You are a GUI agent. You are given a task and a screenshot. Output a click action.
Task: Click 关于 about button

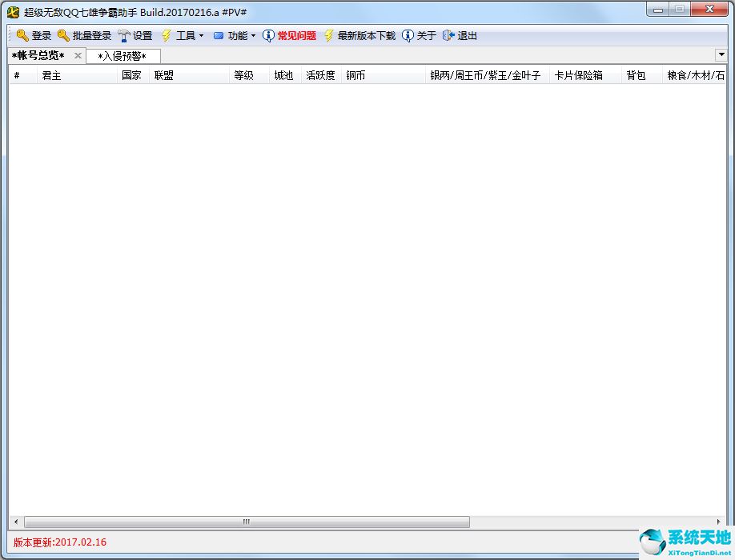pyautogui.click(x=419, y=35)
